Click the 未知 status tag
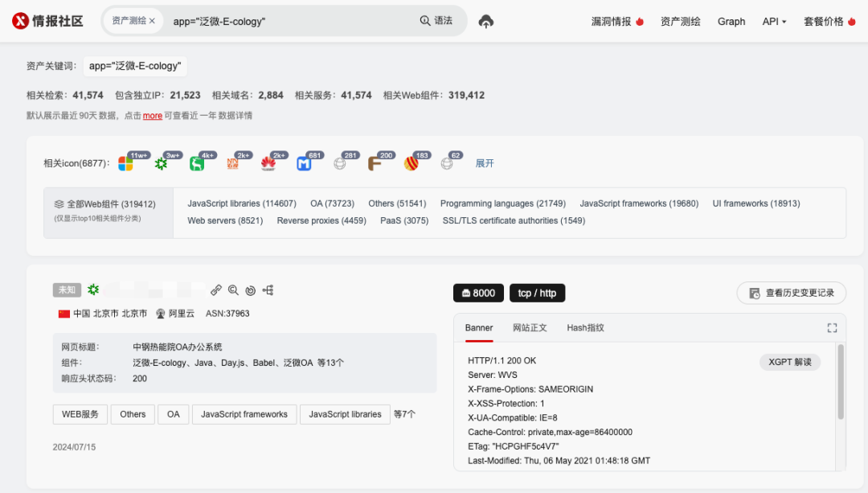The height and width of the screenshot is (493, 868). [67, 290]
